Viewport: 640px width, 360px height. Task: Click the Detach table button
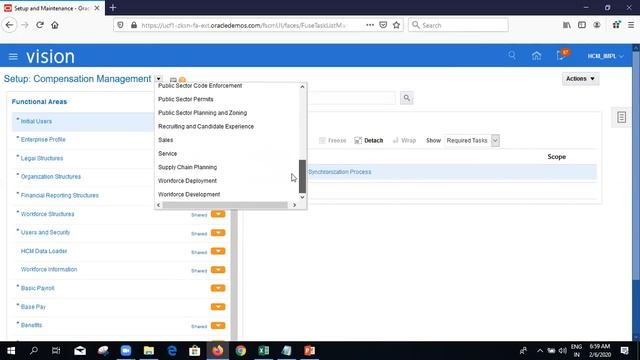[x=369, y=140]
